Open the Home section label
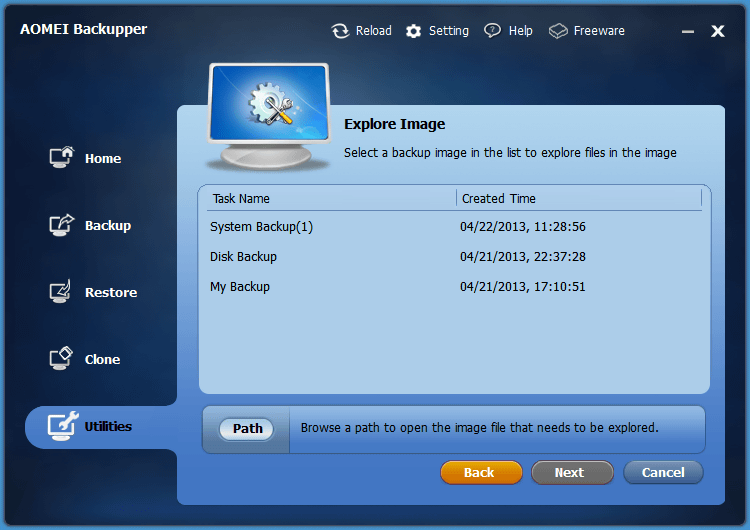Screen dimensions: 750x530 pos(103,158)
